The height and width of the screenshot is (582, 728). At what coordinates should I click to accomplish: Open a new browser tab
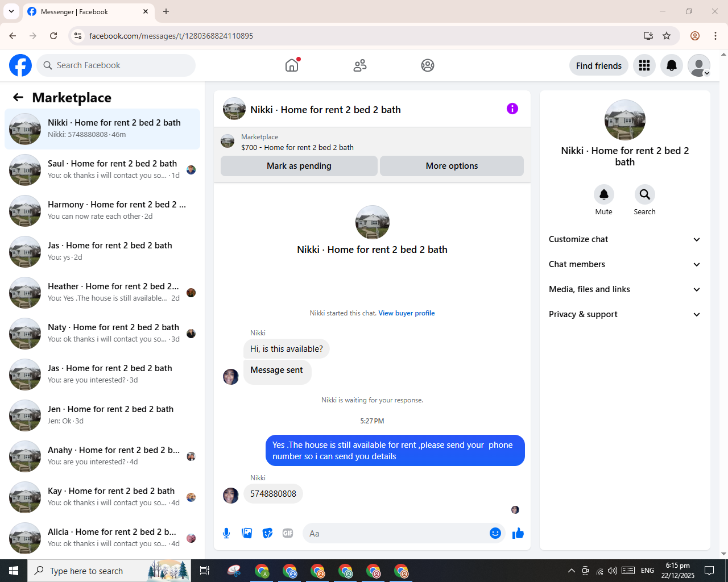[166, 11]
